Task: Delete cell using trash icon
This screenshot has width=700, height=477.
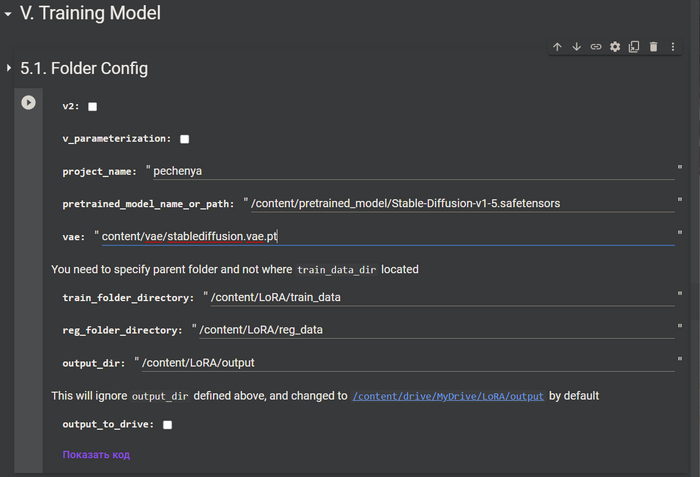Action: pos(653,47)
